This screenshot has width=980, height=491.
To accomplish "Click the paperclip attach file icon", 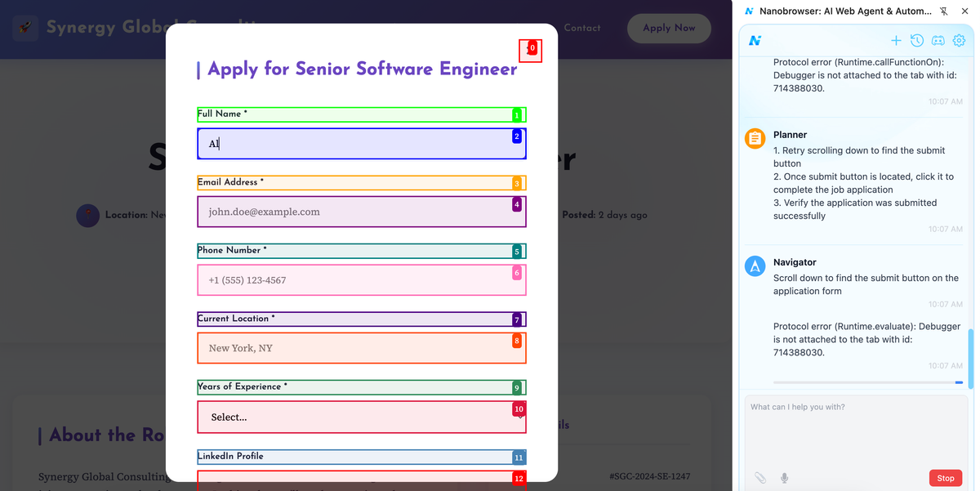I will [x=760, y=478].
